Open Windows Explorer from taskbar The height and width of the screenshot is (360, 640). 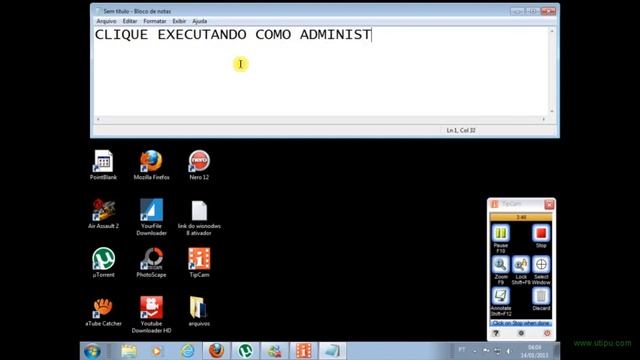[x=129, y=351]
